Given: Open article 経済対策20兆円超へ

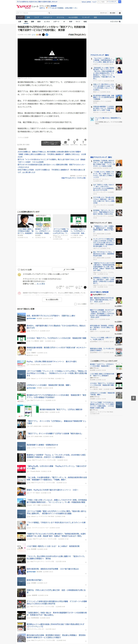Looking at the screenshot, I should coord(35,580).
